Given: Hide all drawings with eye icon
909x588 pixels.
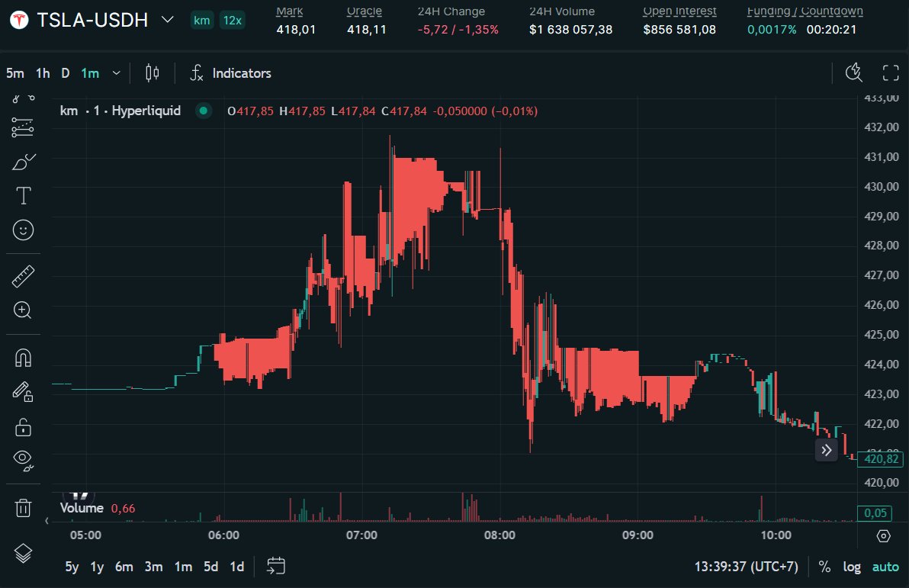Looking at the screenshot, I should 23,458.
